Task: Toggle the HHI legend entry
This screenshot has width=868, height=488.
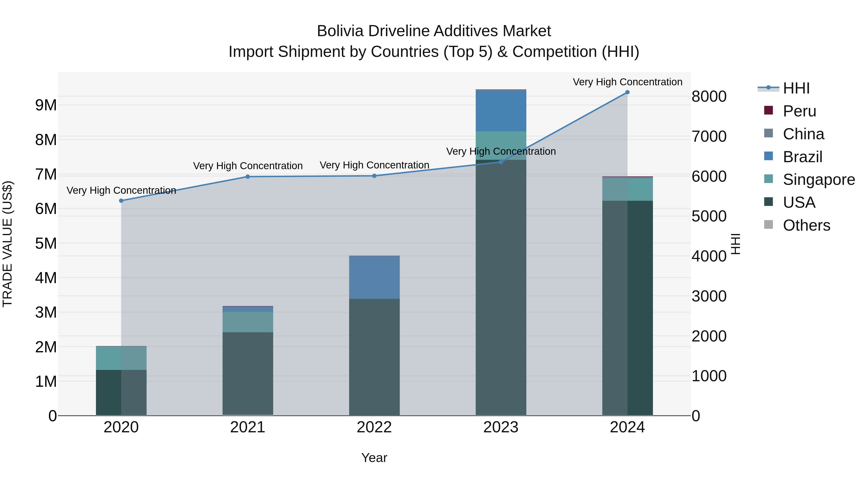Action: coord(783,88)
